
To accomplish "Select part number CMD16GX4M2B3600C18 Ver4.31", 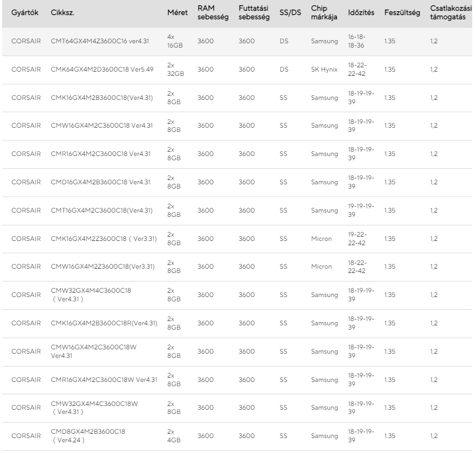I will (x=100, y=182).
